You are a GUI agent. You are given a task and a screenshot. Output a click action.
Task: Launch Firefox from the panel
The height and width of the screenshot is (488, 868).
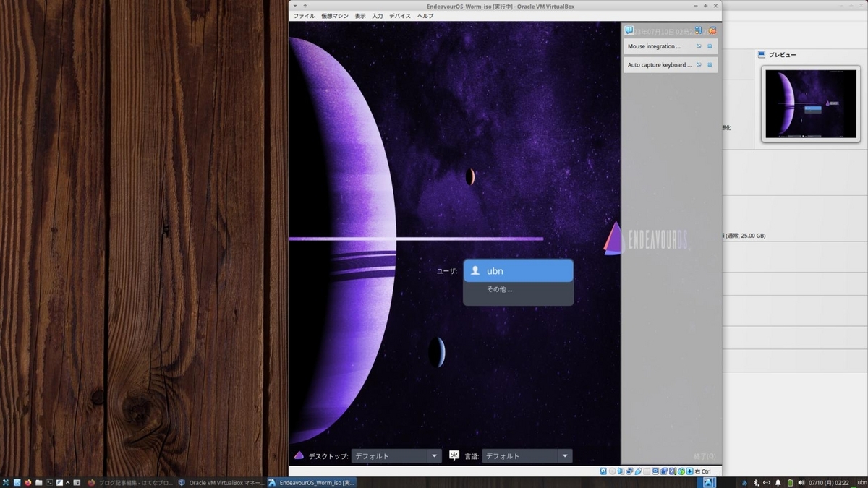coord(28,482)
